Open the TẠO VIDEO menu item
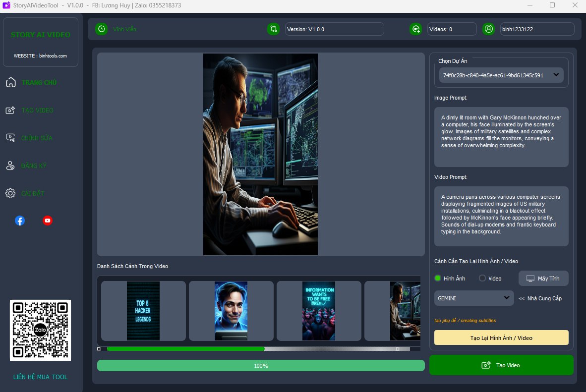 tap(37, 110)
